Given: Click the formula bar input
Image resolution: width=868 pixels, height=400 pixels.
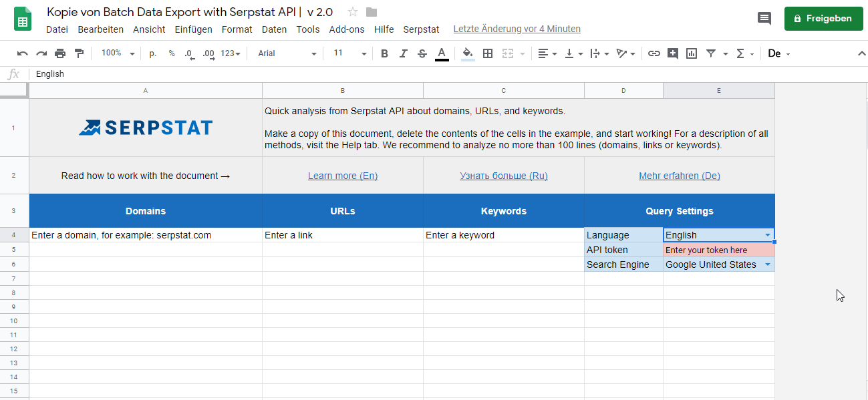Looking at the screenshot, I should (448, 74).
